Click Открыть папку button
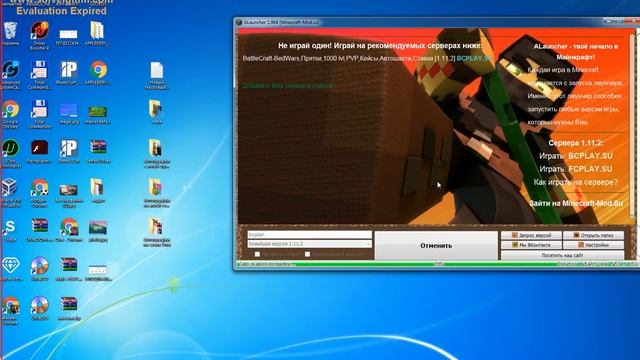The height and width of the screenshot is (360, 640). 593,236
